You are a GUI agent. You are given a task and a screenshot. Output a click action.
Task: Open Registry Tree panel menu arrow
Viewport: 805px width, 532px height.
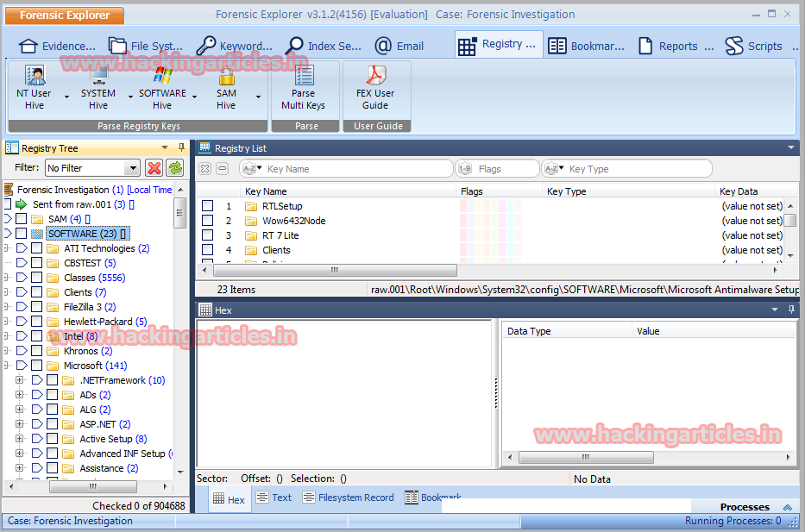(x=165, y=147)
